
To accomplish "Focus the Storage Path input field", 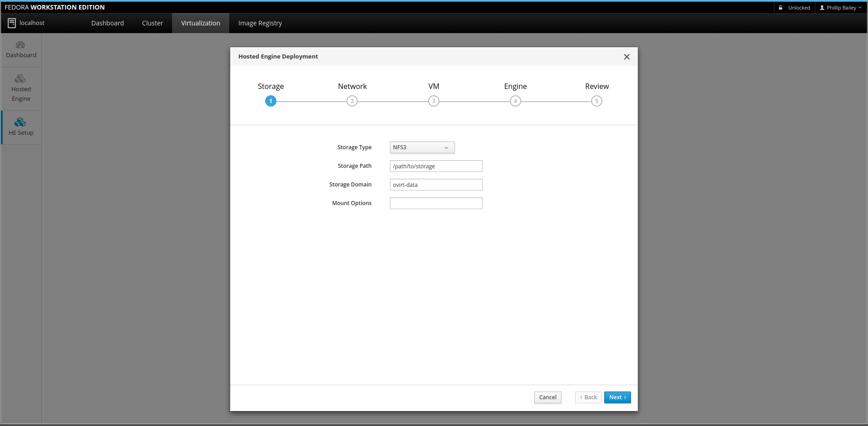I will click(436, 166).
